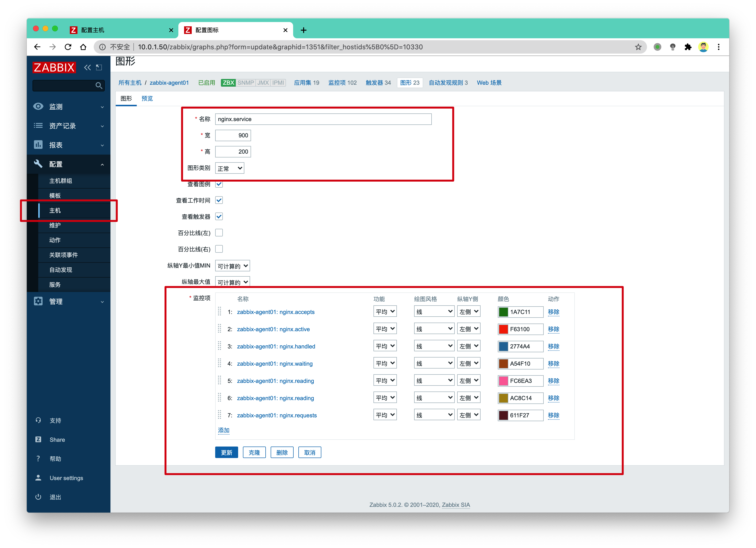756x548 pixels.
Task: Enable the 百分比线(左) checkbox
Action: pos(219,233)
